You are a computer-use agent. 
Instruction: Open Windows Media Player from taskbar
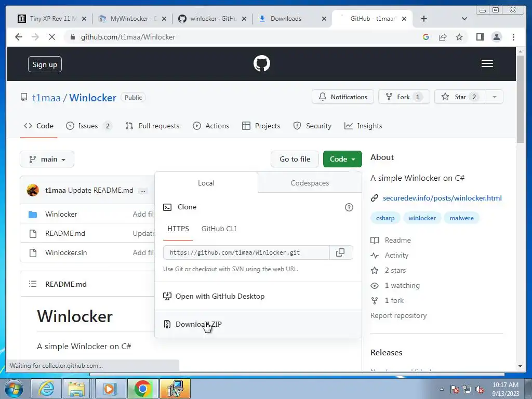tap(110, 389)
